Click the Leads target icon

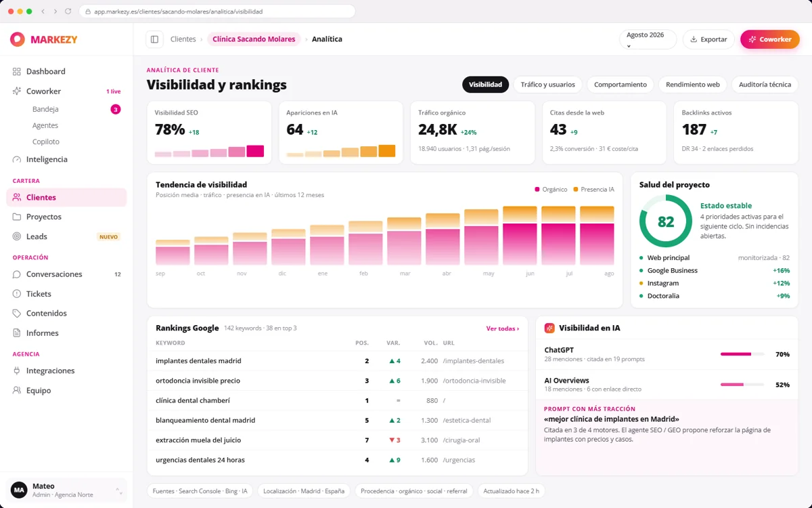click(x=17, y=236)
